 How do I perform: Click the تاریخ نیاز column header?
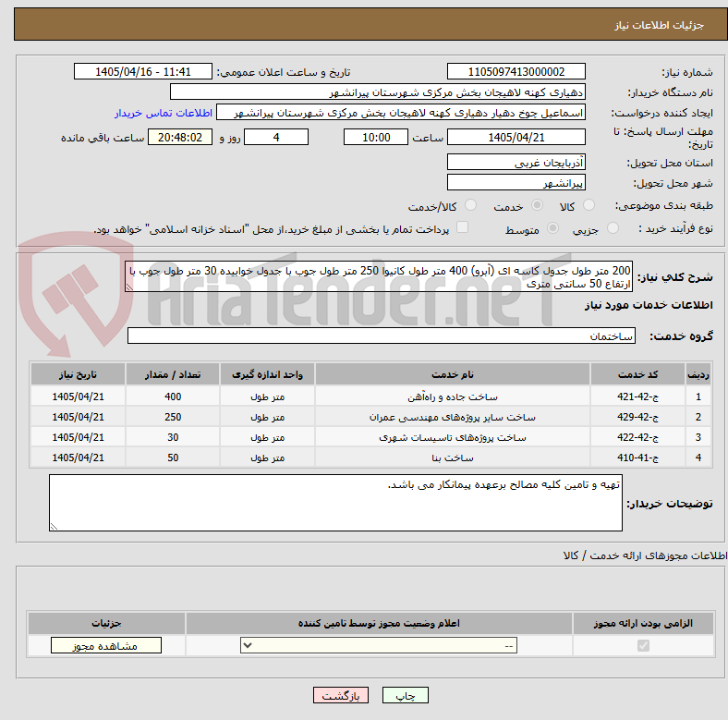[x=78, y=374]
